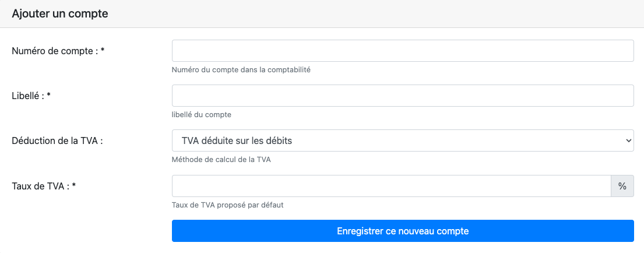
Task: Click the required asterisk beside Numéro de compte
Action: [x=103, y=51]
